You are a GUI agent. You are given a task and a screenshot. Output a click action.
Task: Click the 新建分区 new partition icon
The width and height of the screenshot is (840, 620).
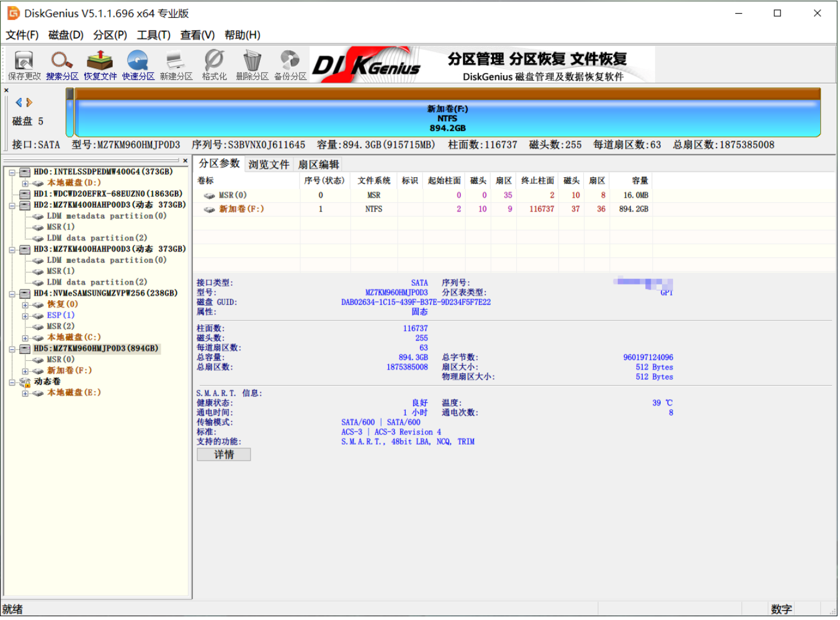tap(176, 65)
